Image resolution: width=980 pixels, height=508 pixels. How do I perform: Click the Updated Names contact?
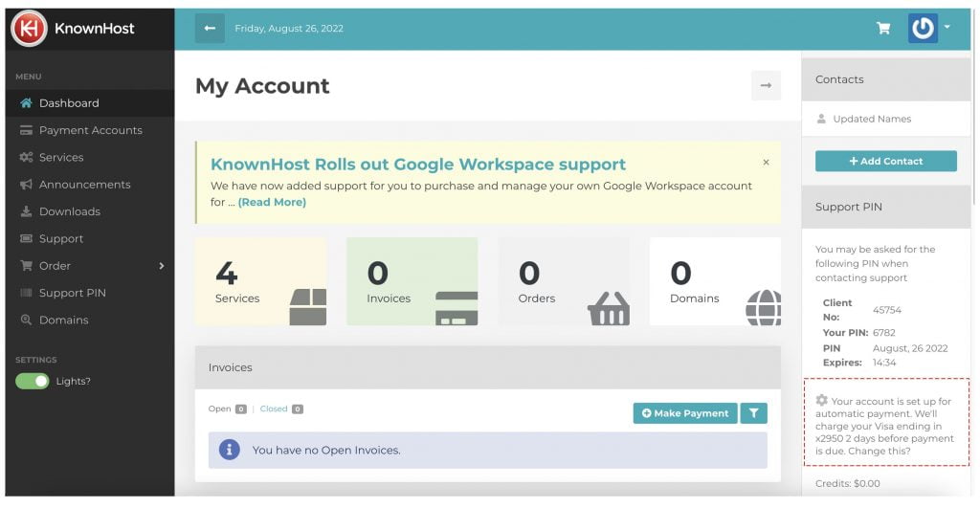872,119
